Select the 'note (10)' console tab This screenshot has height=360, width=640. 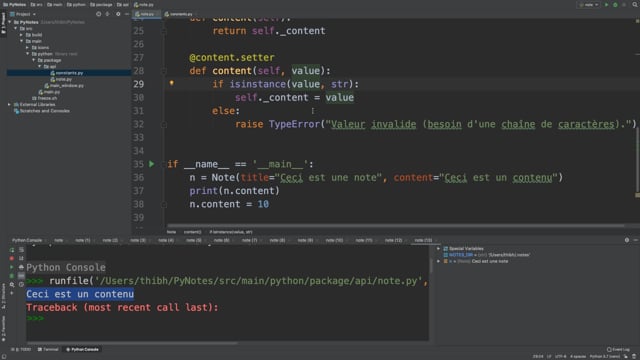(334, 240)
